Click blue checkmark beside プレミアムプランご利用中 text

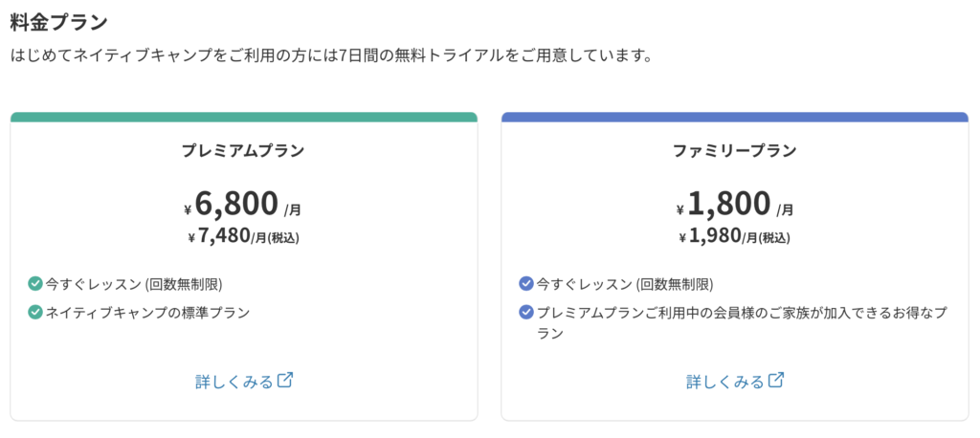[x=525, y=312]
